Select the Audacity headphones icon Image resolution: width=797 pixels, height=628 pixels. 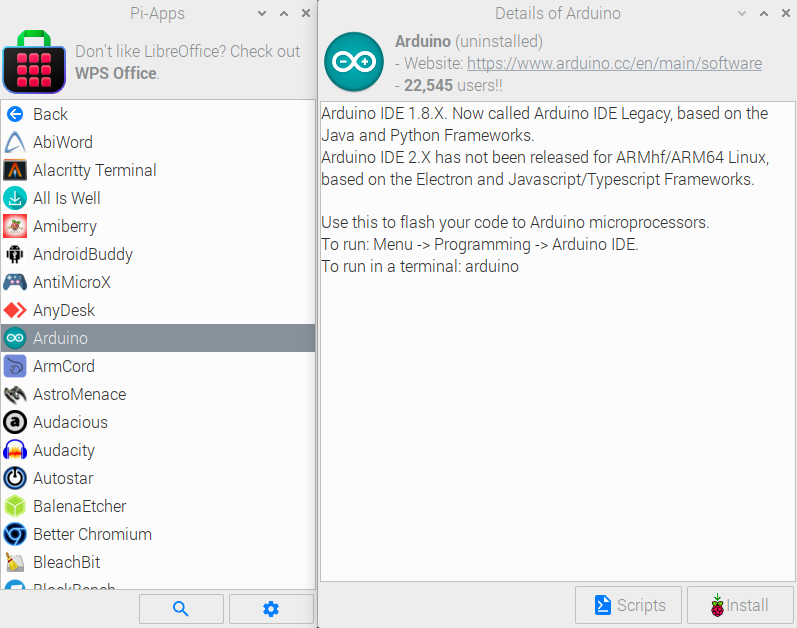tap(15, 450)
